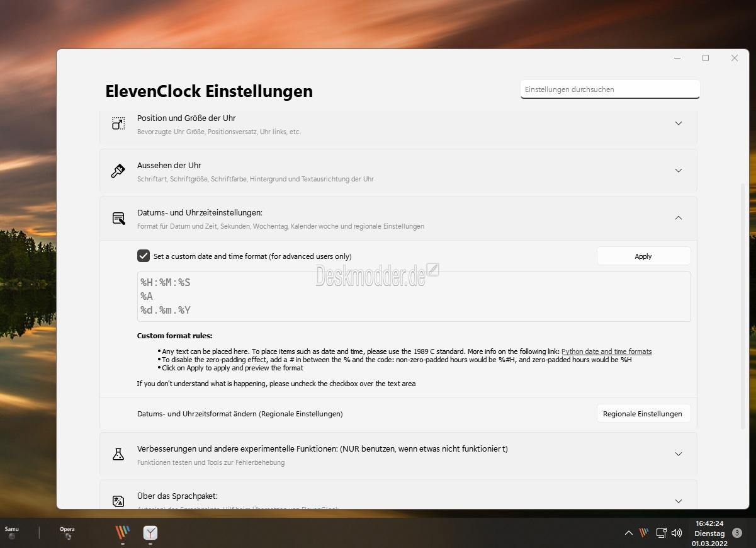Uncheck Set a custom date and time format
The height and width of the screenshot is (548, 756).
143,256
